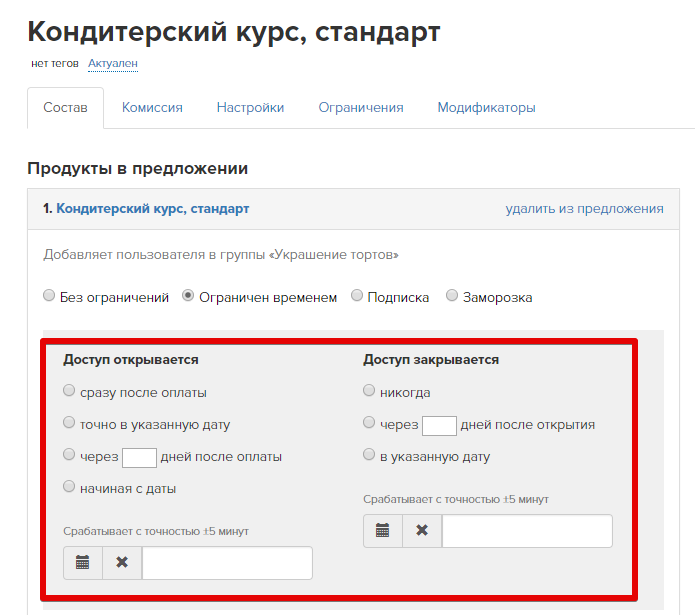Switch to the 'Комиссия' tab
This screenshot has height=615, width=695.
pyautogui.click(x=152, y=108)
